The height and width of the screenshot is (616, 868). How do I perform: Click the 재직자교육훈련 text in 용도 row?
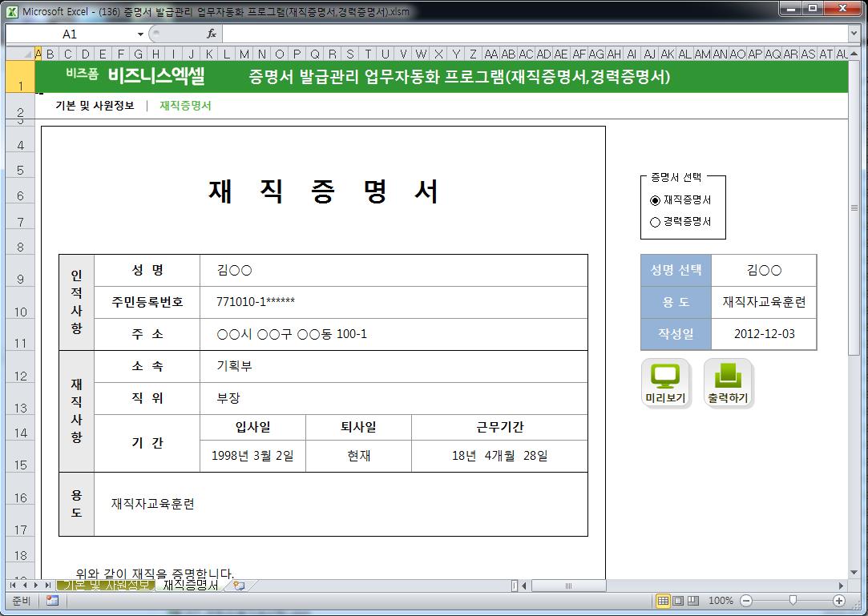click(x=153, y=504)
